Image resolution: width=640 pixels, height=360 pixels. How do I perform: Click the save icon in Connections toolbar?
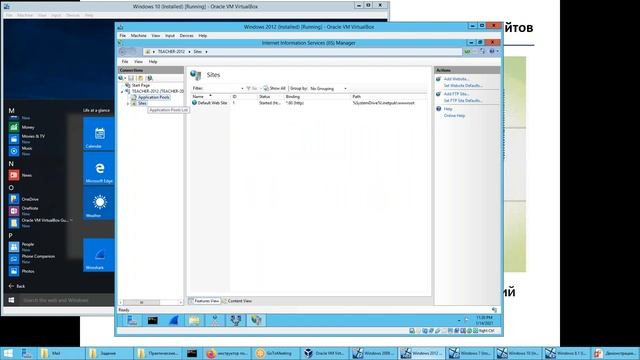[x=131, y=78]
